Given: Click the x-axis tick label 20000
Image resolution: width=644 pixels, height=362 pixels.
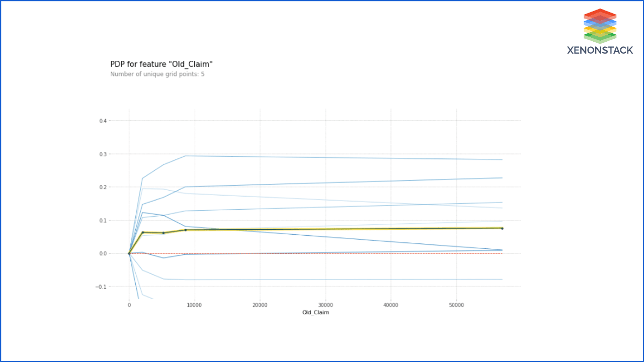Looking at the screenshot, I should 260,305.
